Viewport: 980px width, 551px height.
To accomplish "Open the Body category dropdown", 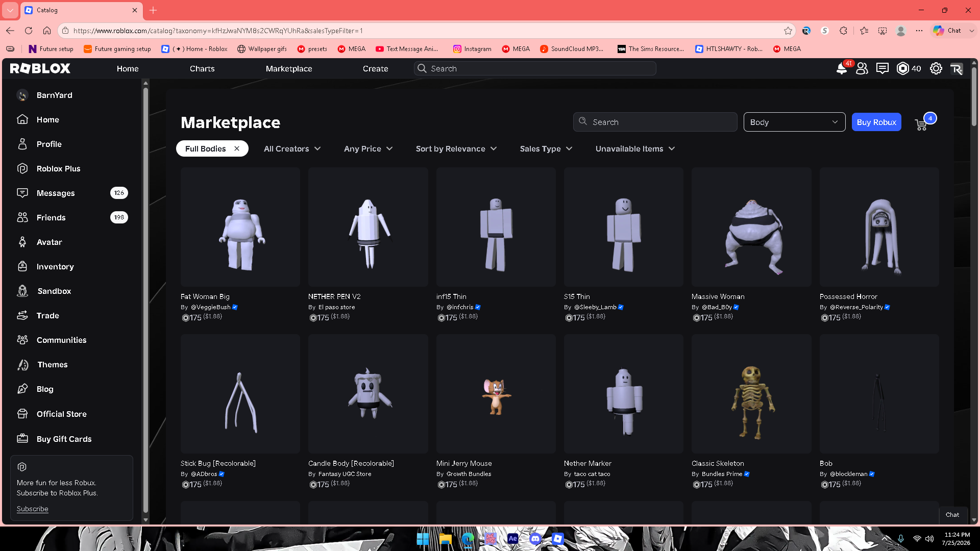I will pyautogui.click(x=794, y=122).
